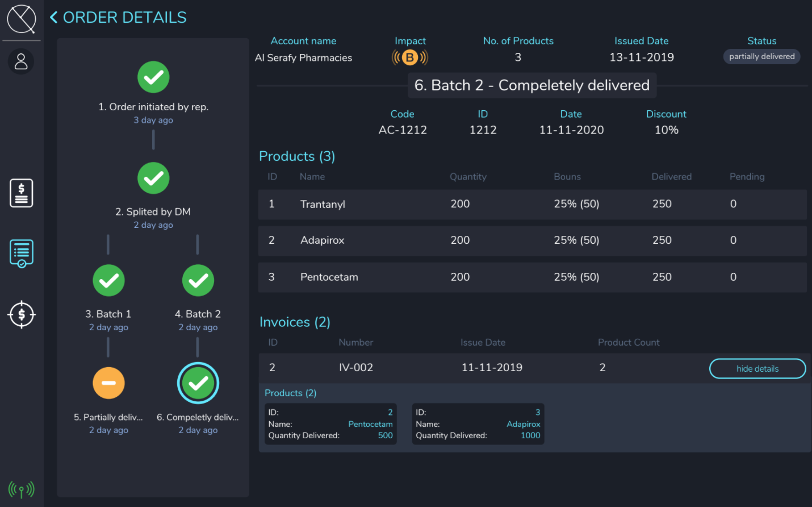Select the orders checklist sidebar icon

[22, 253]
